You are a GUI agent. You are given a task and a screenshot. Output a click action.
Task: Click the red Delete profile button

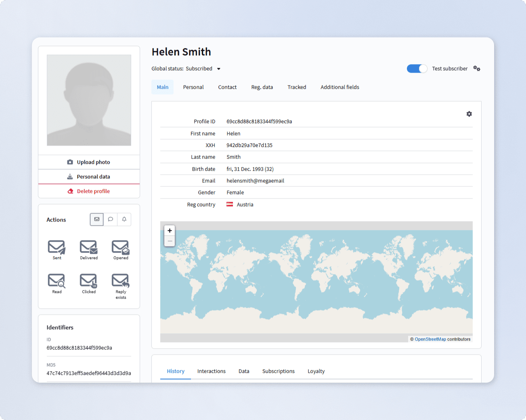[89, 191]
